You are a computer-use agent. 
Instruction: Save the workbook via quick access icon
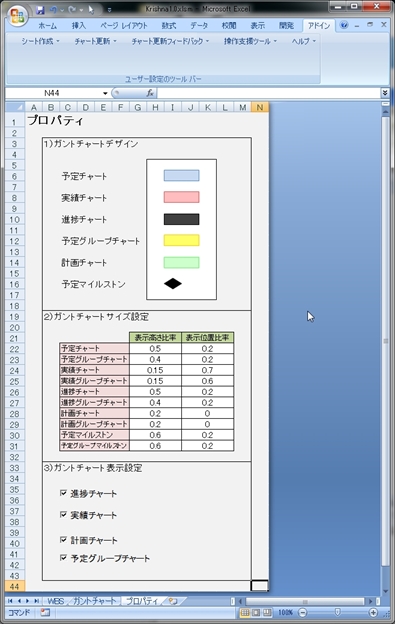(40, 10)
